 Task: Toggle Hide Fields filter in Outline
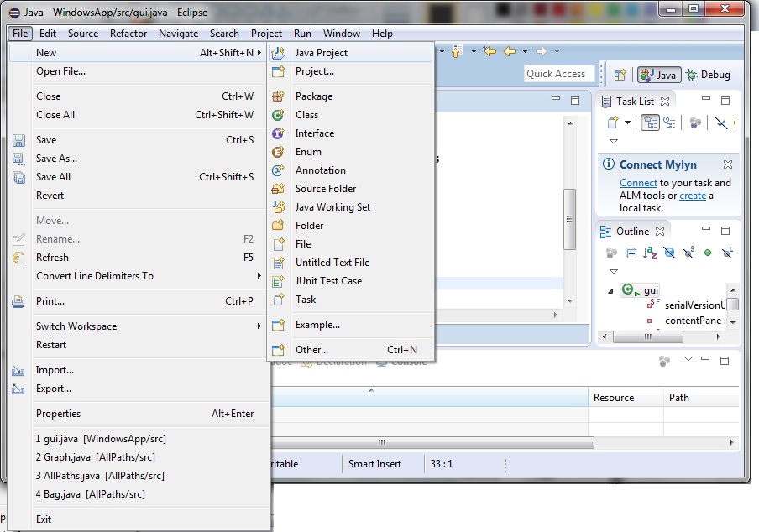[669, 253]
